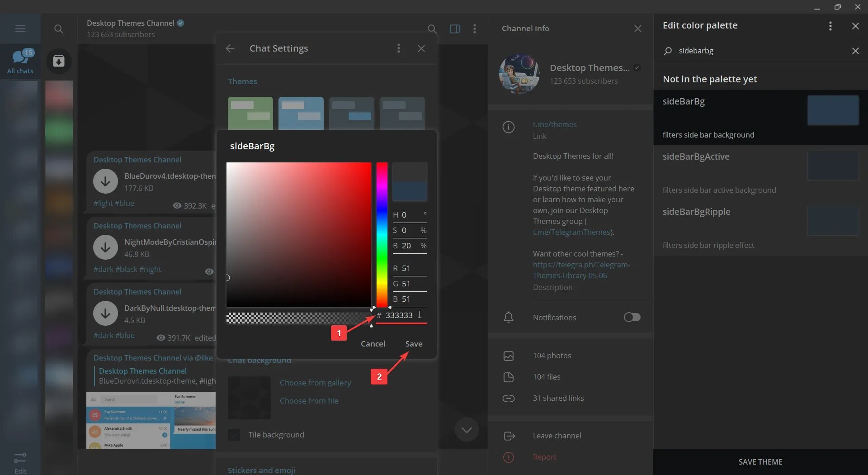Close the Channel Info panel
Viewport: 868px width, 475px height.
[x=638, y=28]
